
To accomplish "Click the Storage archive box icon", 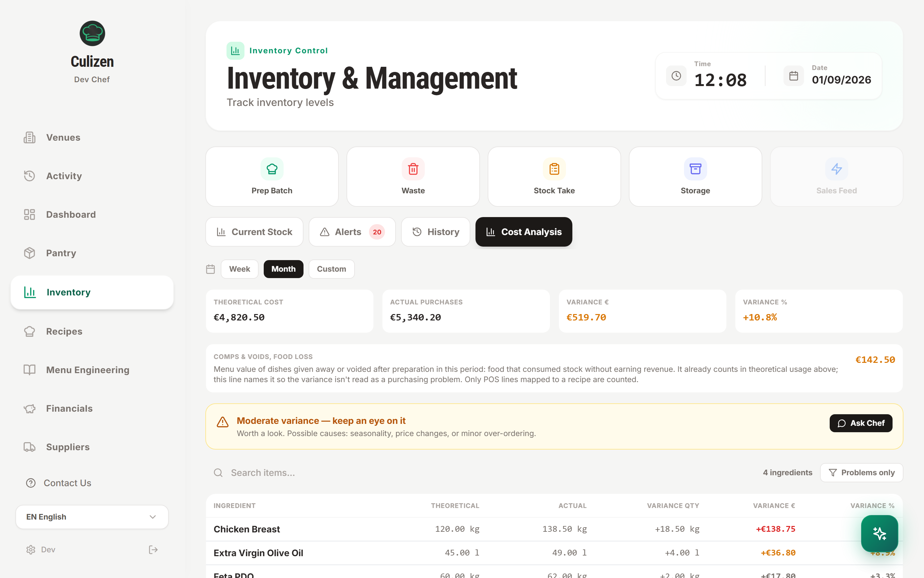I will (695, 169).
